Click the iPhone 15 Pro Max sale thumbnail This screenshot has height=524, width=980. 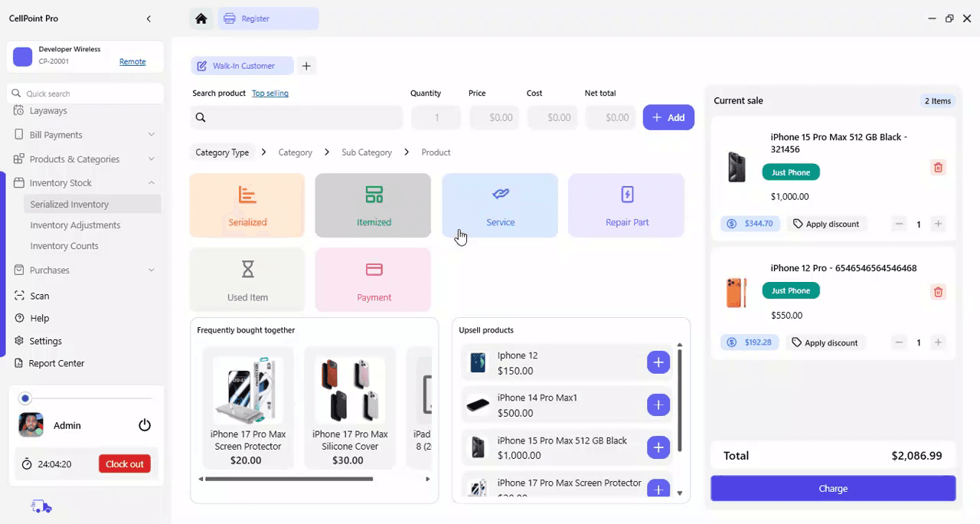(x=737, y=167)
